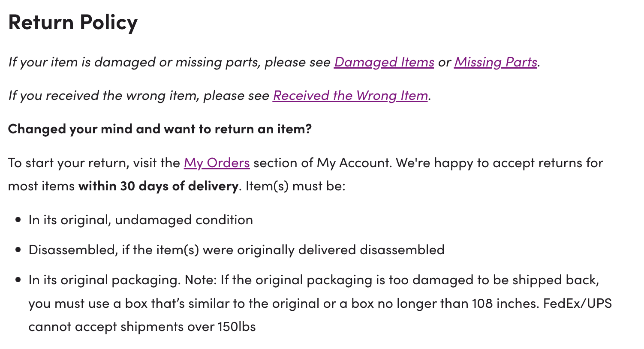Click the bullet dot before "In its original, undamaged condition"
The height and width of the screenshot is (349, 644).
click(x=18, y=220)
